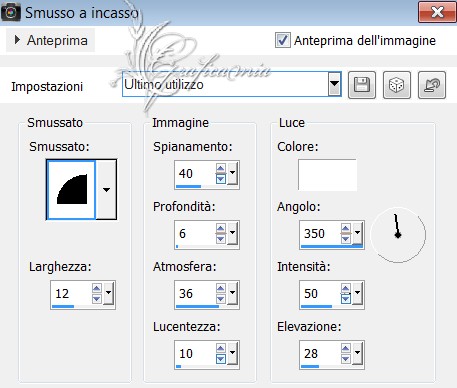Click the randomize parameters dice icon

click(x=397, y=85)
